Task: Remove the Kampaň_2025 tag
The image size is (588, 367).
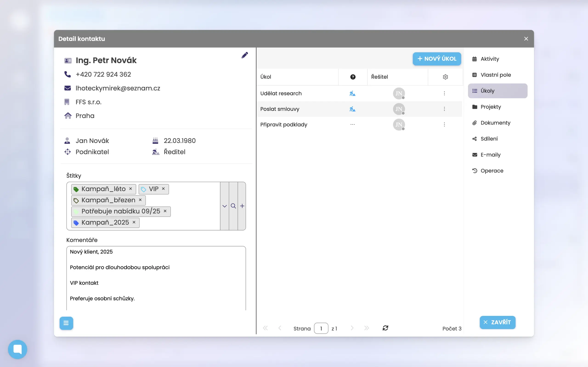Action: pyautogui.click(x=134, y=222)
